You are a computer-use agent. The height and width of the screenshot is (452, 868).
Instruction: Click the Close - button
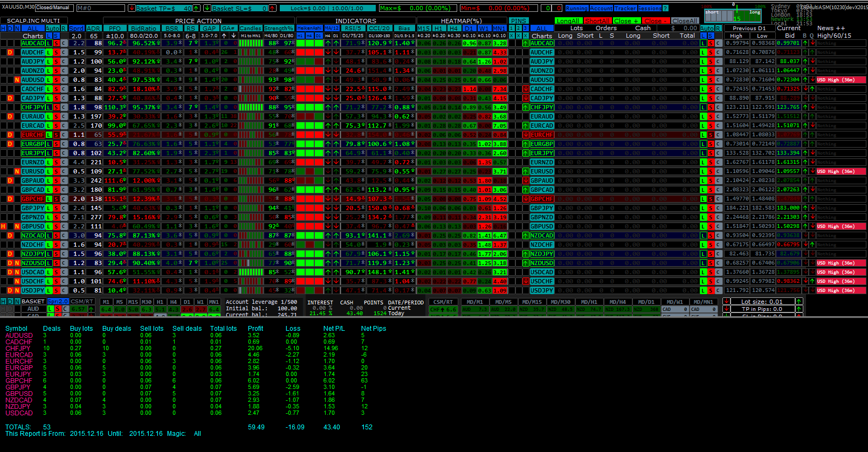click(x=656, y=20)
